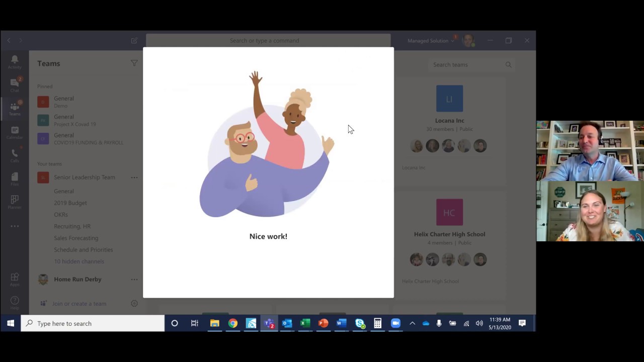This screenshot has width=644, height=362.
Task: Open the Files section in Teams sidebar
Action: pyautogui.click(x=15, y=179)
